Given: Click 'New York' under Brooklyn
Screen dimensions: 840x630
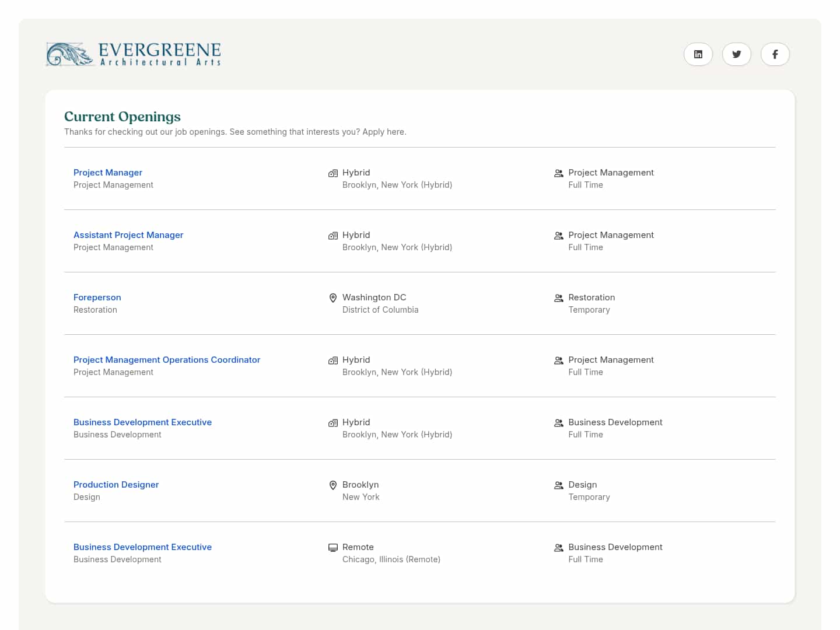Looking at the screenshot, I should point(361,497).
